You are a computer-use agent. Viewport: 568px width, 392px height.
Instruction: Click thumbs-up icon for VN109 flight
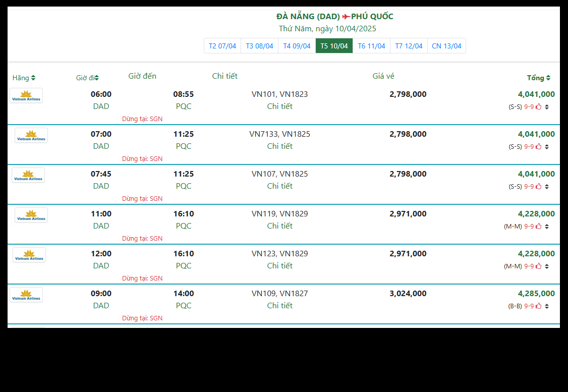coord(538,306)
